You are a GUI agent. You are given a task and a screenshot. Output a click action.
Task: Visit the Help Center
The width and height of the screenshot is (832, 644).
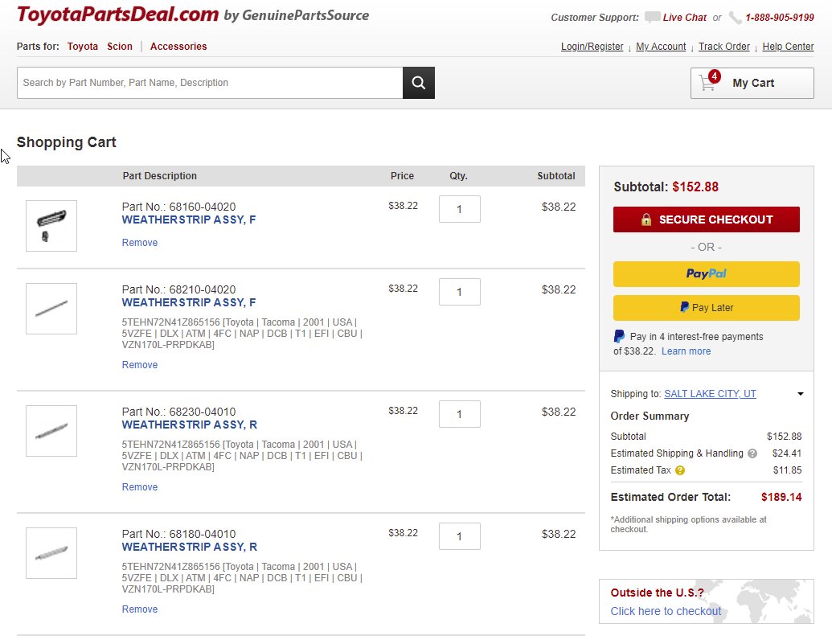pyautogui.click(x=788, y=47)
